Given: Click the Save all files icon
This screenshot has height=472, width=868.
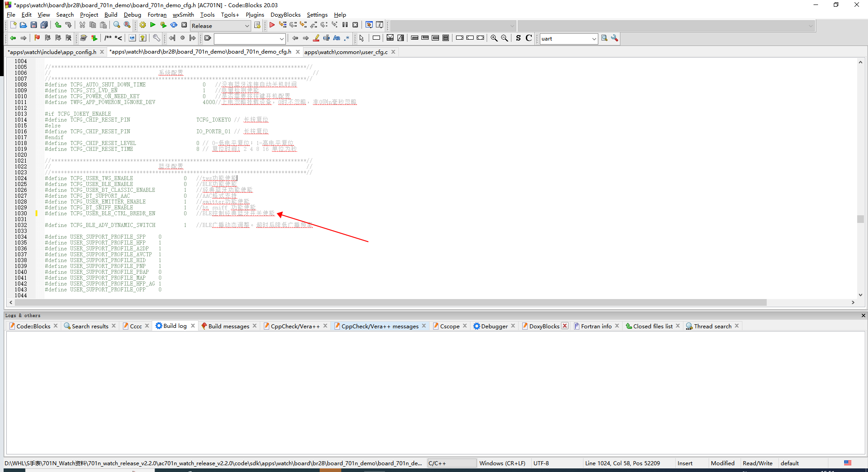Looking at the screenshot, I should click(44, 25).
